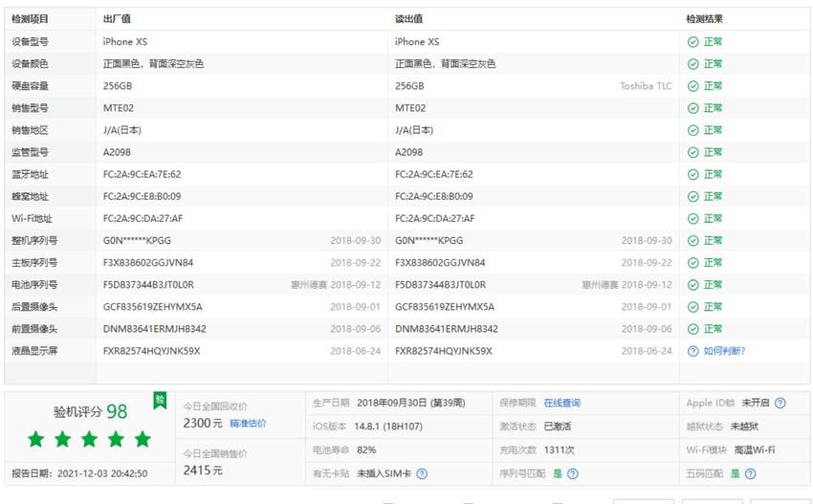Click the 2415 元 sale price
Screen dimensions: 813x504
[x=203, y=471]
